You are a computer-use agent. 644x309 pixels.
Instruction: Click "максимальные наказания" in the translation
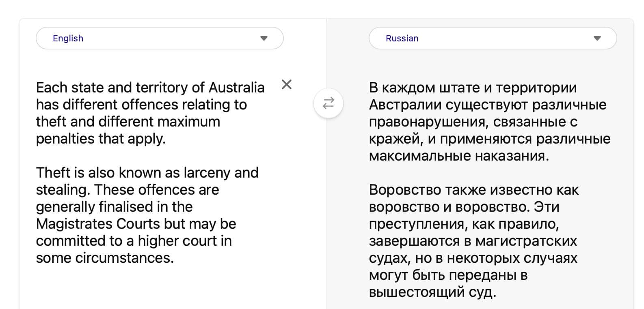point(458,156)
